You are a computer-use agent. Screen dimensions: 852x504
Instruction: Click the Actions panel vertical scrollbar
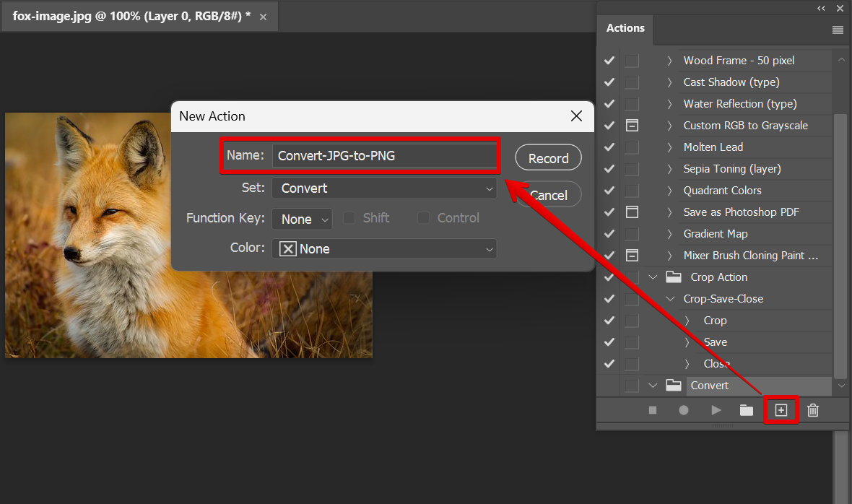tap(840, 246)
